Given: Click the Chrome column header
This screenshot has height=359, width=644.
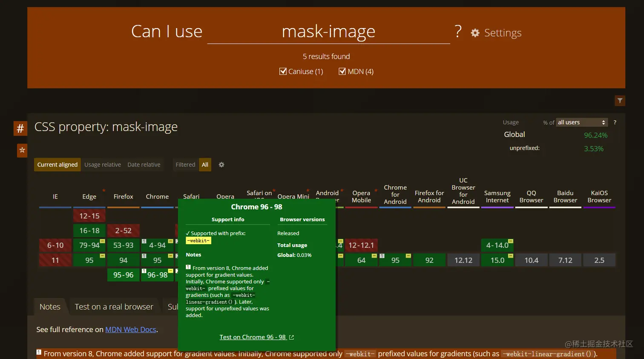Looking at the screenshot, I should (158, 197).
